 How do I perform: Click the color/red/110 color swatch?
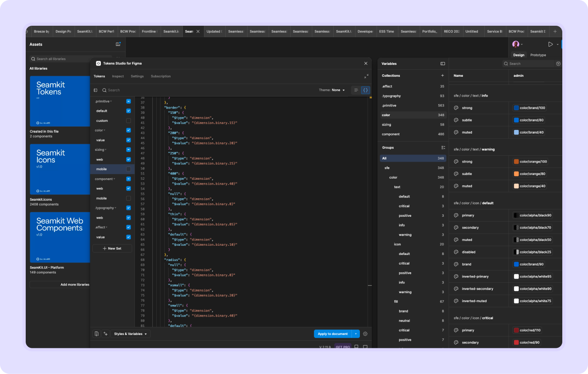click(517, 330)
